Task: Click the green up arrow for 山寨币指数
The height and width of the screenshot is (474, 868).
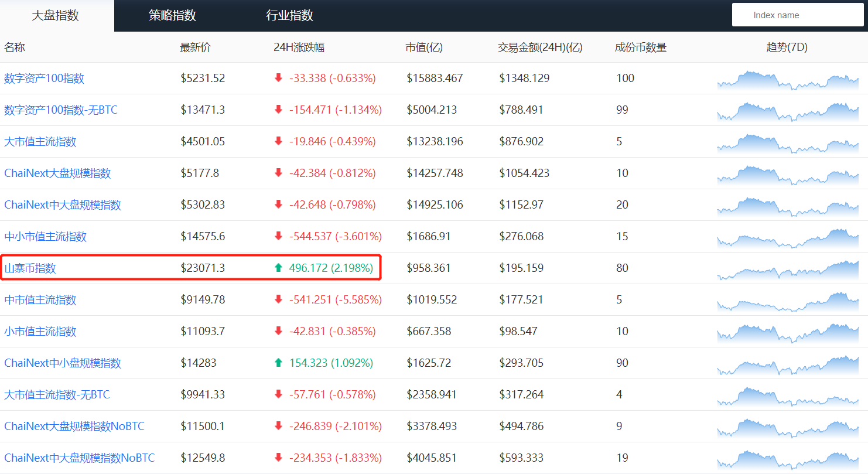Action: click(278, 268)
